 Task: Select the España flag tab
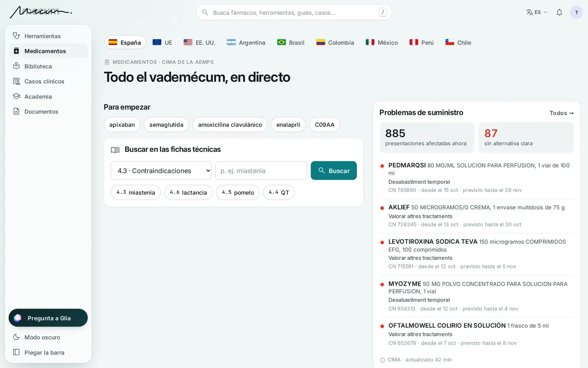pos(125,42)
